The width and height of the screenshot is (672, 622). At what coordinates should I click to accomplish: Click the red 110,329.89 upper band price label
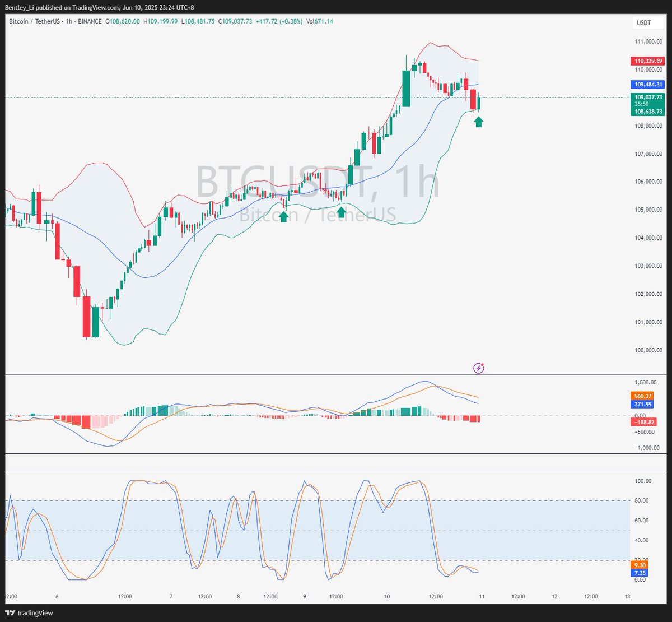point(648,61)
